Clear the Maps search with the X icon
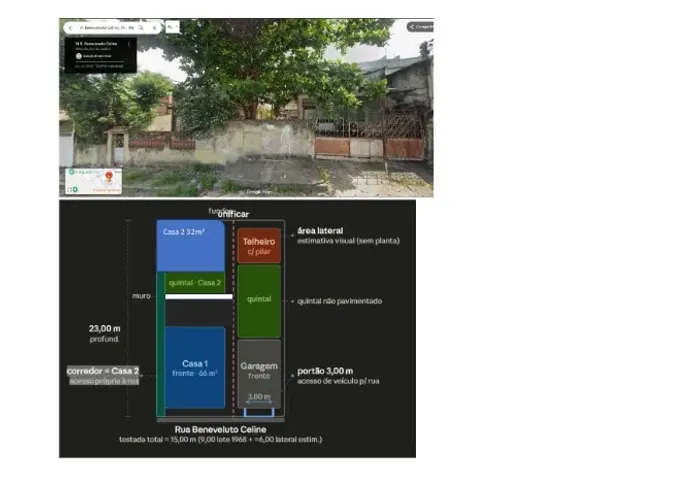 (x=154, y=28)
